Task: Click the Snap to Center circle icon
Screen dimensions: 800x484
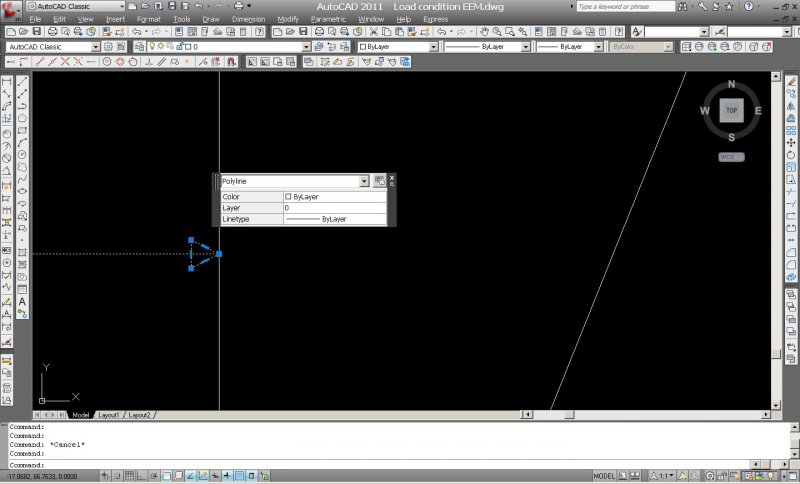Action: (107, 62)
